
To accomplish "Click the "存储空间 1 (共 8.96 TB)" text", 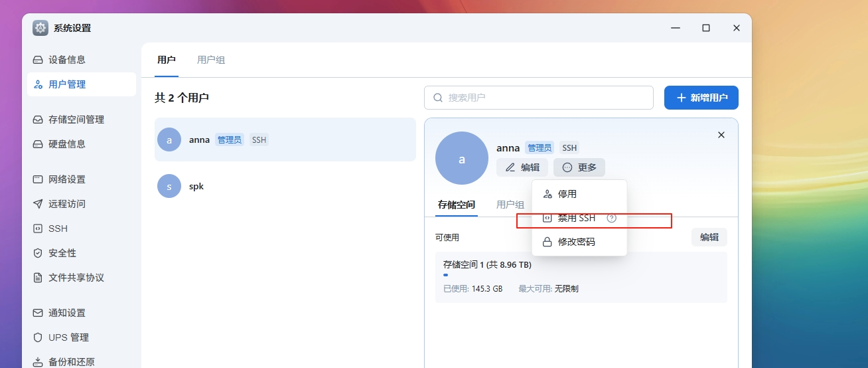I will tap(487, 264).
